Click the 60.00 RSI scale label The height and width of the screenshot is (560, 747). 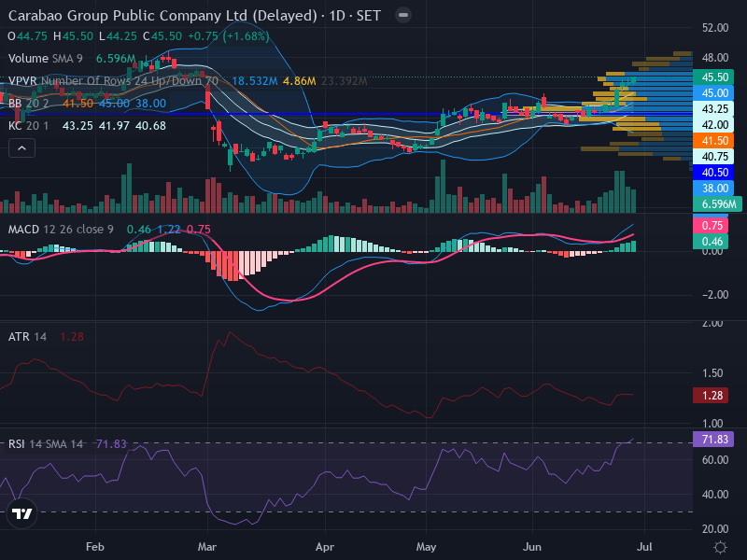(715, 460)
